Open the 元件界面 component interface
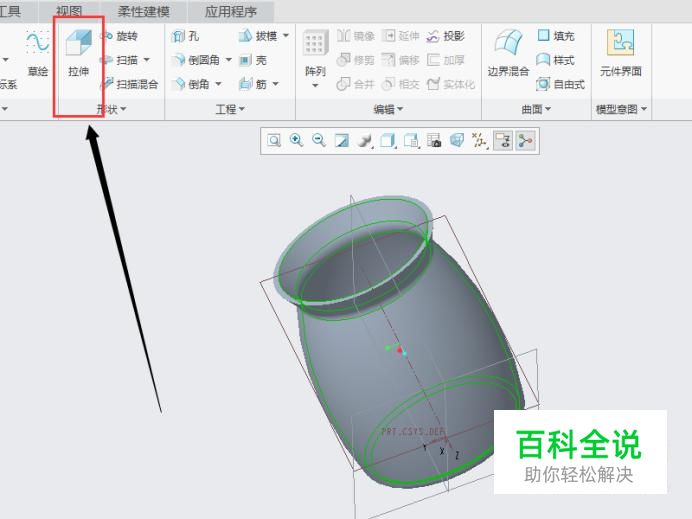Viewport: 692px width, 519px height. [x=621, y=53]
